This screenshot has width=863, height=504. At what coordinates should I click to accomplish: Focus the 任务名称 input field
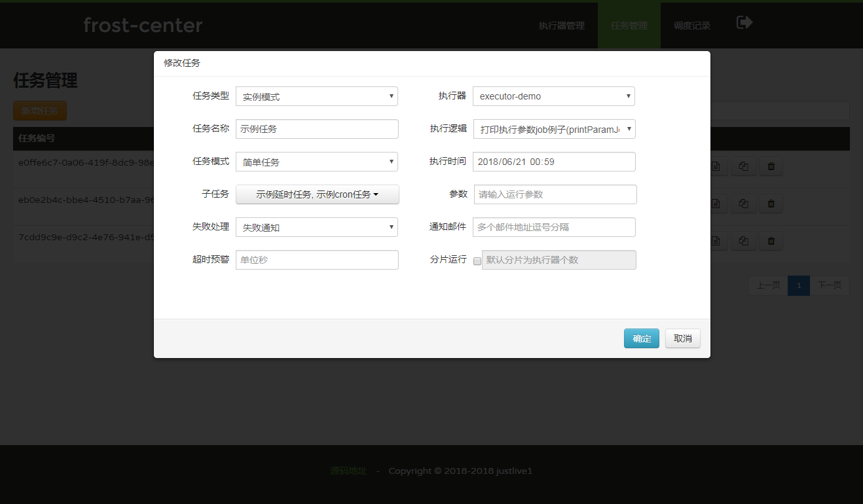coord(317,129)
